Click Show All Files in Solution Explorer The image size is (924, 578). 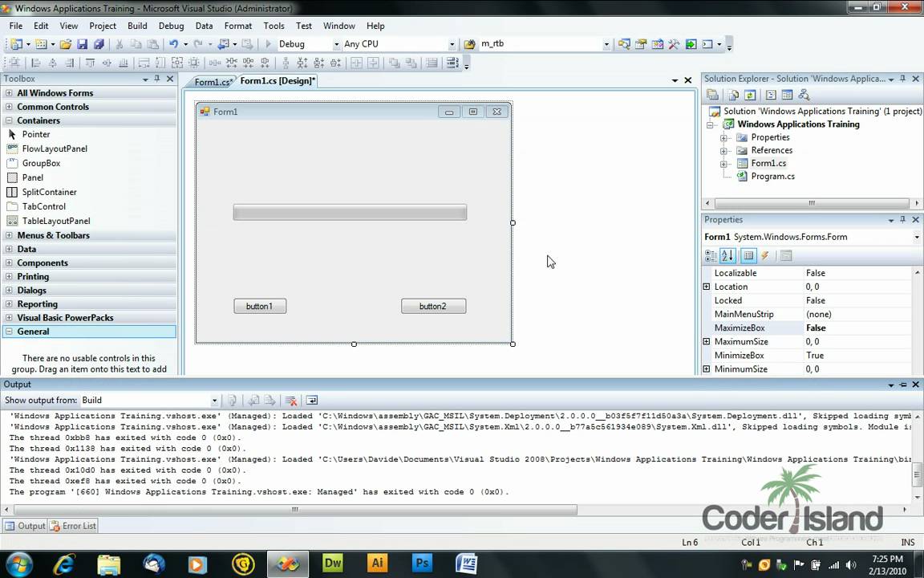click(733, 95)
